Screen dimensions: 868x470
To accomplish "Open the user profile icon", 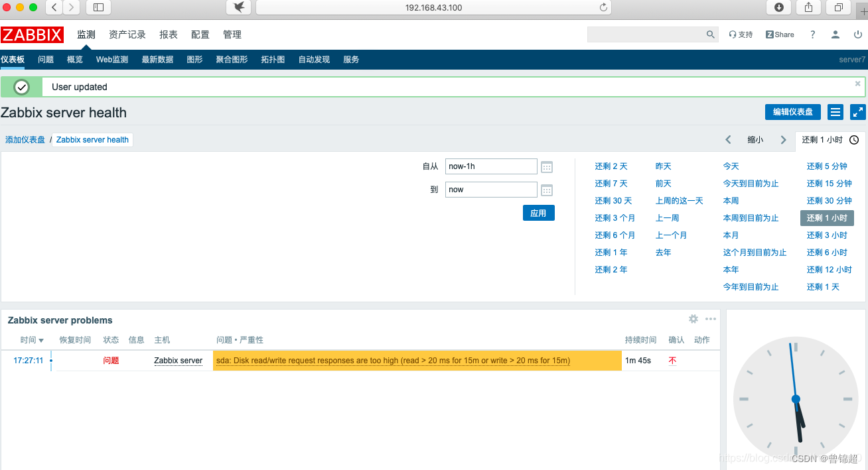I will point(835,34).
